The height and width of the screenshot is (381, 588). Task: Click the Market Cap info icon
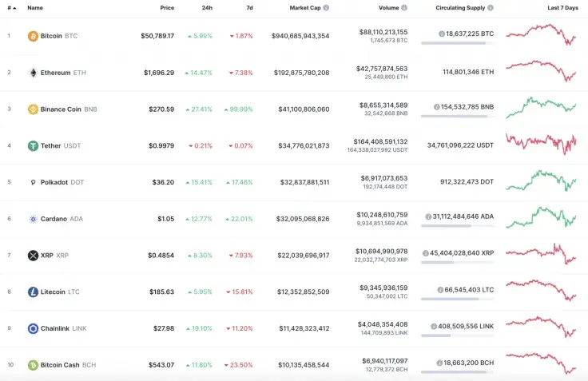[x=326, y=7]
